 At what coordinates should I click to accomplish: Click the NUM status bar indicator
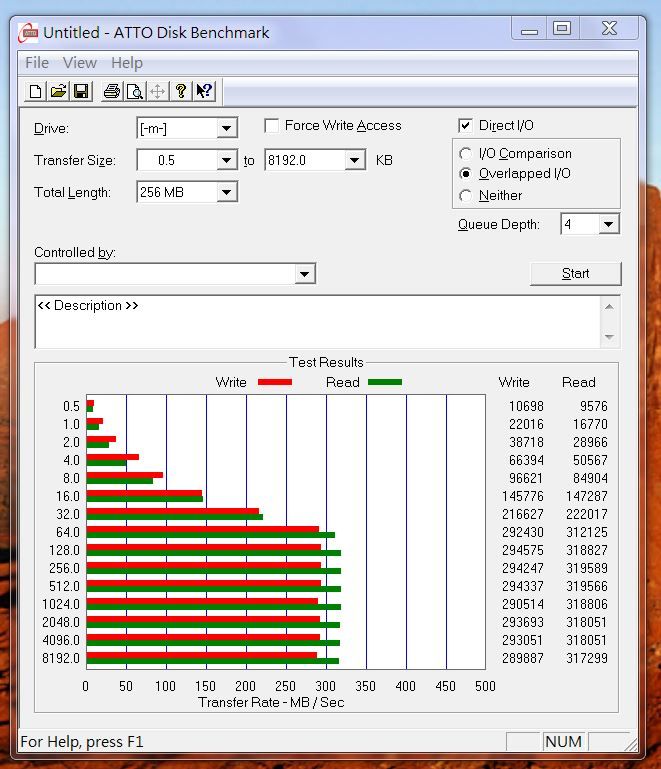click(563, 742)
